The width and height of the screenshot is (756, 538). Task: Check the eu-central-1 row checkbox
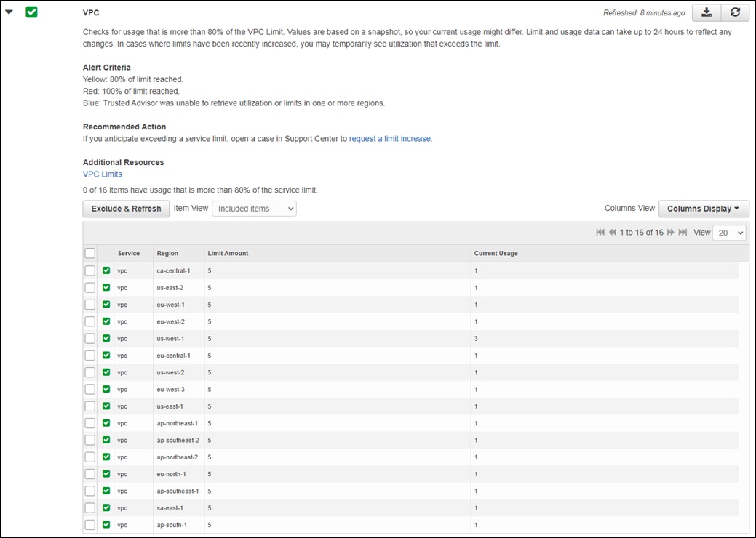tap(90, 356)
